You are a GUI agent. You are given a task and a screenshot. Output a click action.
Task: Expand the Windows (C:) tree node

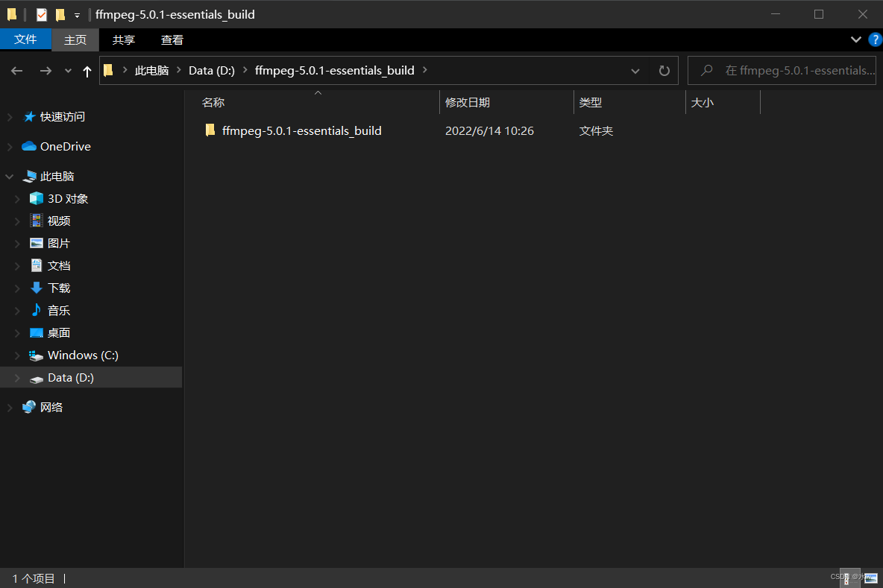17,355
